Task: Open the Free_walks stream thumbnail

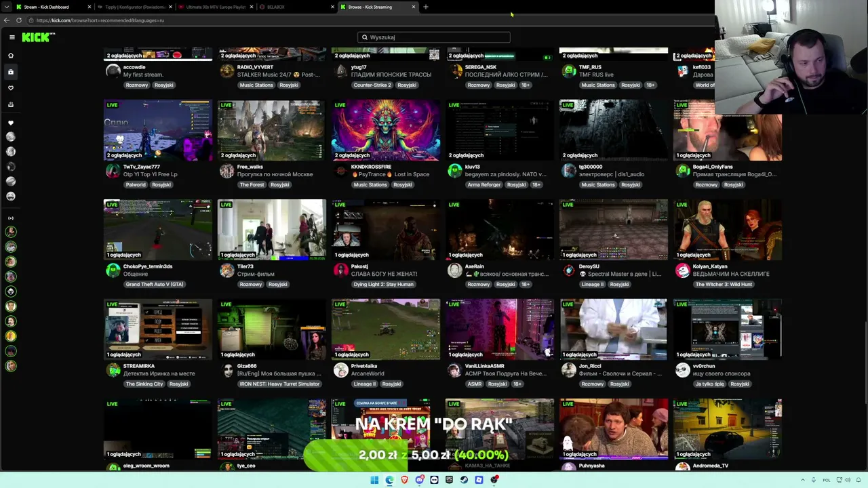Action: click(272, 130)
